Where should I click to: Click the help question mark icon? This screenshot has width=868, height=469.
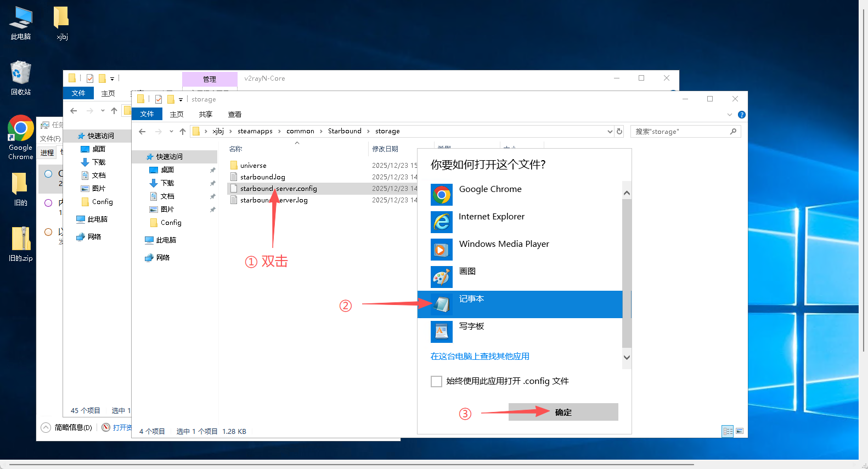coord(742,115)
